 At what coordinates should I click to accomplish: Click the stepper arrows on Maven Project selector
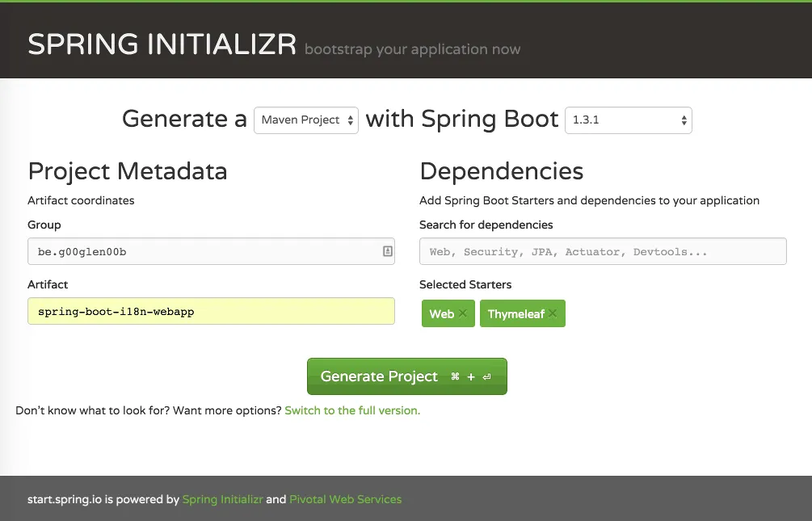click(x=351, y=120)
